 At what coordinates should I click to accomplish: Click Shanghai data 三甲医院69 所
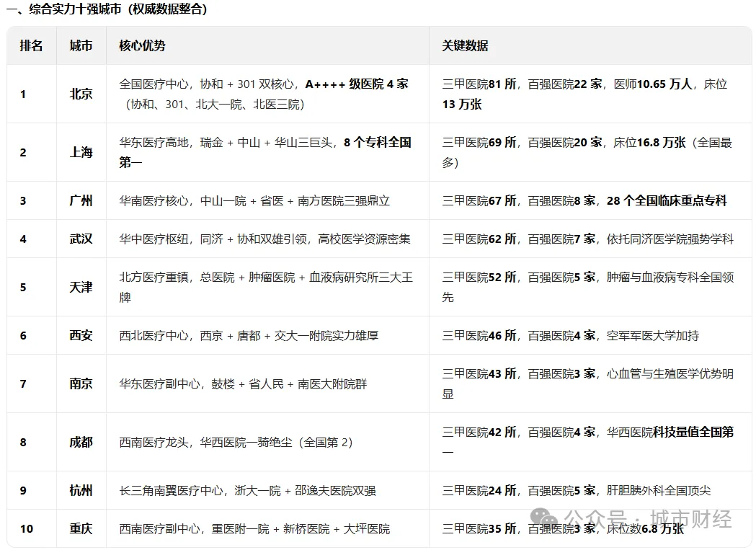point(479,142)
